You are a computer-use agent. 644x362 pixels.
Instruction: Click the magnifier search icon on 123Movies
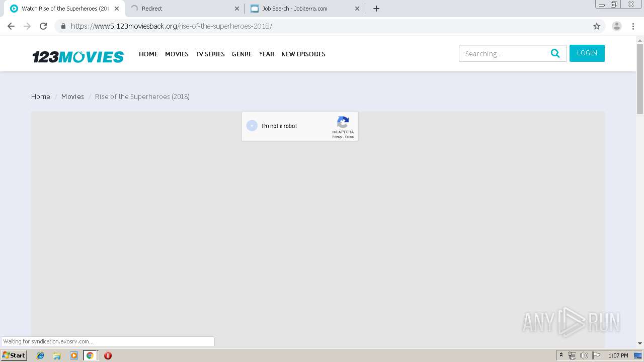coord(555,53)
